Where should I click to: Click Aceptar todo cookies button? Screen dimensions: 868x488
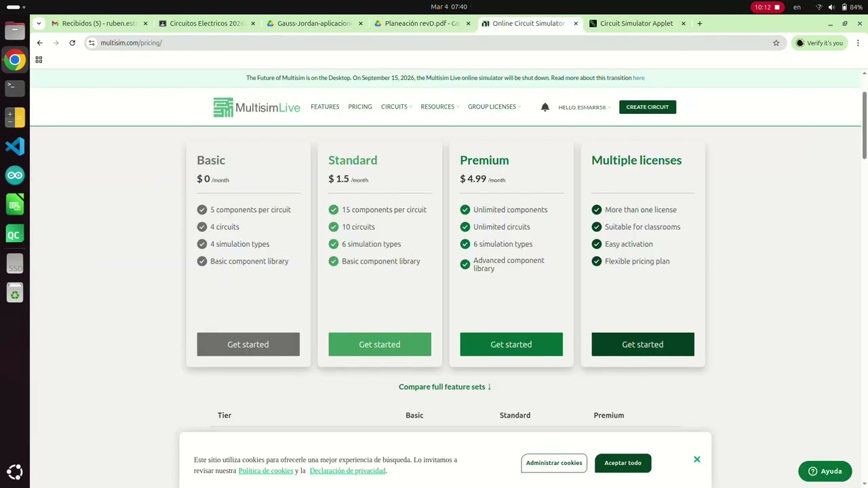tap(623, 463)
